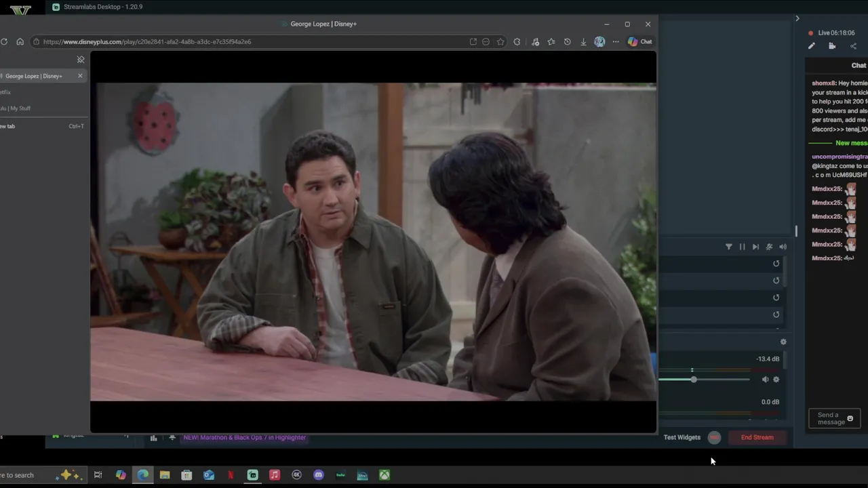Click uncompromisingtra username in chat
The height and width of the screenshot is (488, 868).
tap(840, 157)
